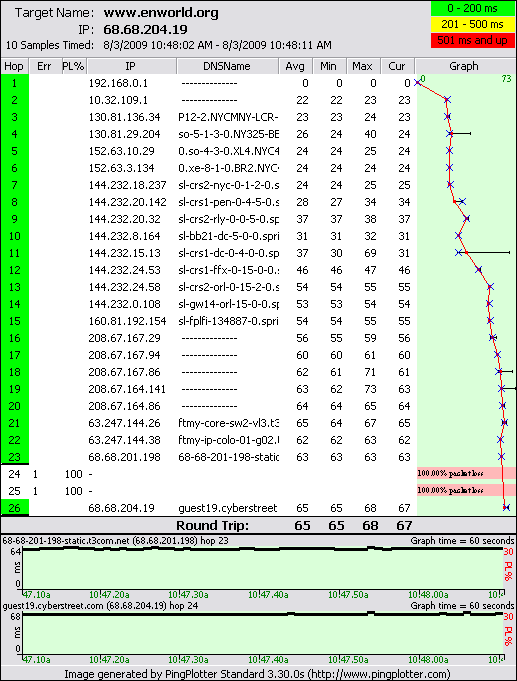Click the DNSName column header
This screenshot has width=517, height=681.
pos(227,66)
